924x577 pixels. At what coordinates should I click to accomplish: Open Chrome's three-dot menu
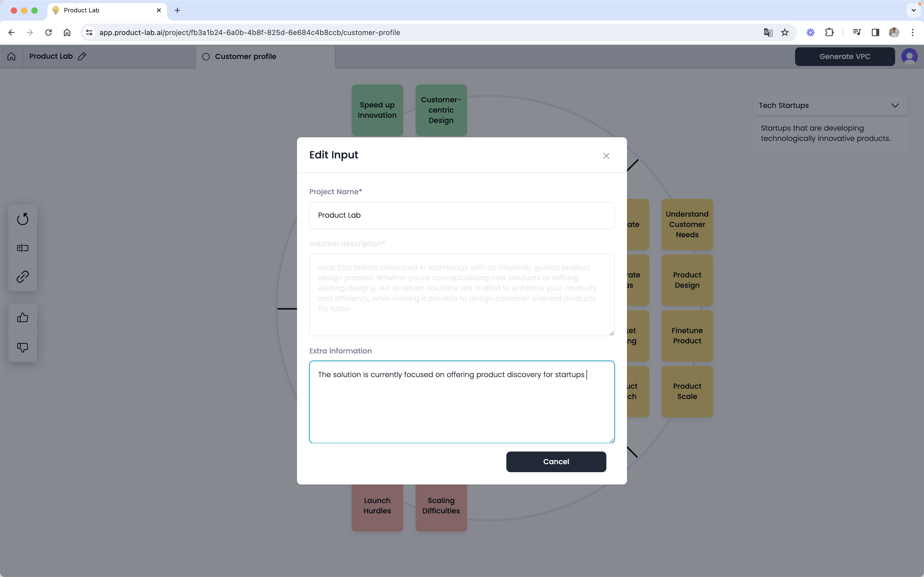[913, 32]
